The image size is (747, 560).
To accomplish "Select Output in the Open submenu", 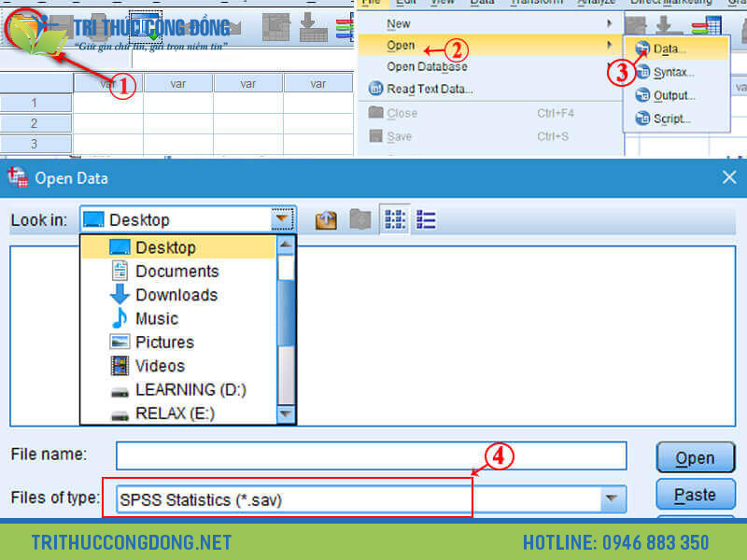I will [x=676, y=96].
